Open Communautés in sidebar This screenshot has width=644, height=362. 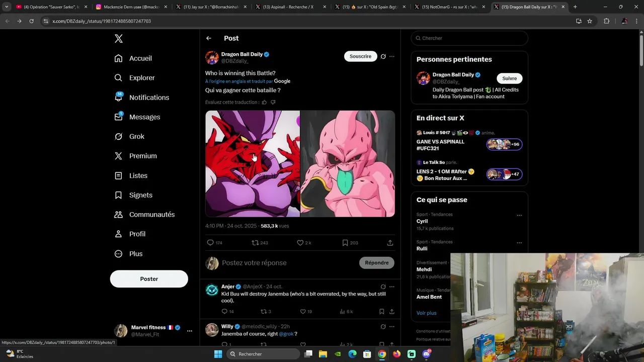click(144, 215)
